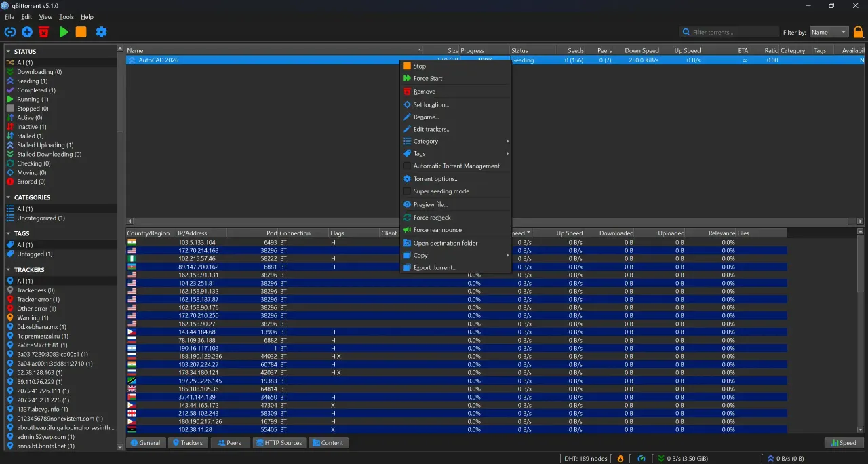Expand the Tags submenu in context menu

(455, 154)
